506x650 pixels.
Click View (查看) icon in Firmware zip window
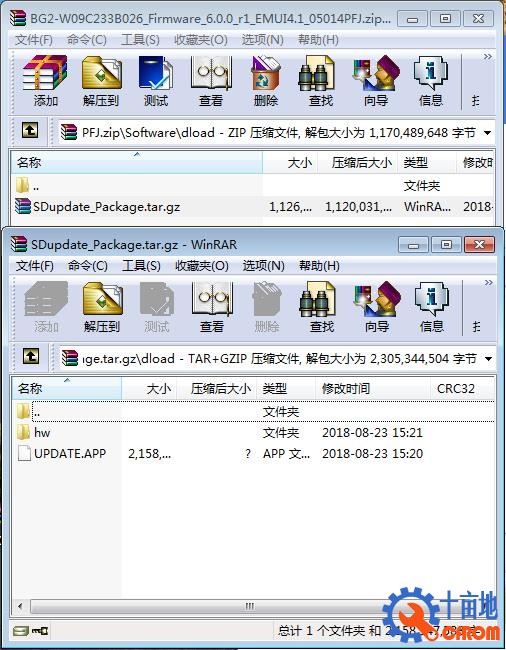click(211, 81)
